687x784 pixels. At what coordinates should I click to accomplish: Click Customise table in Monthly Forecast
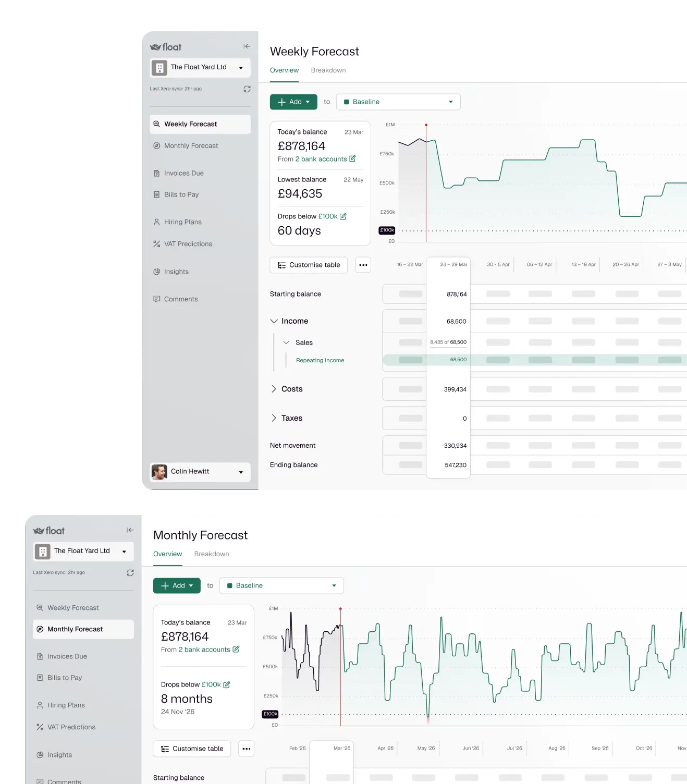tap(192, 749)
